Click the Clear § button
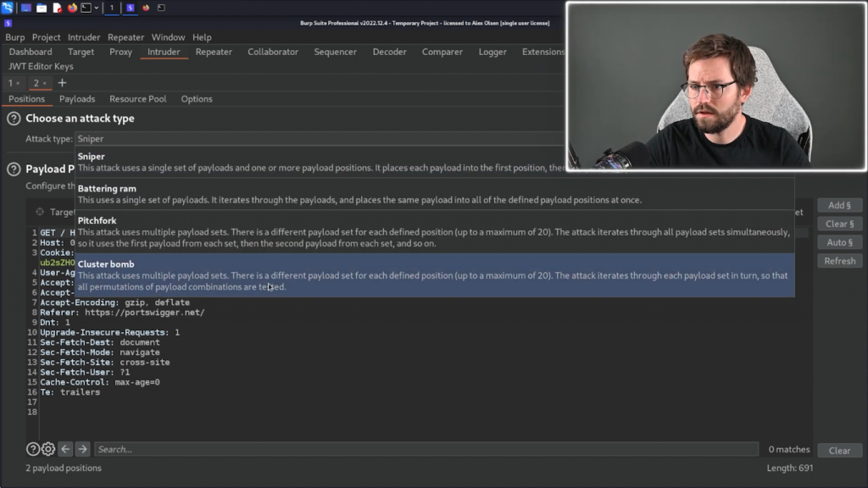The image size is (868, 488). click(840, 224)
